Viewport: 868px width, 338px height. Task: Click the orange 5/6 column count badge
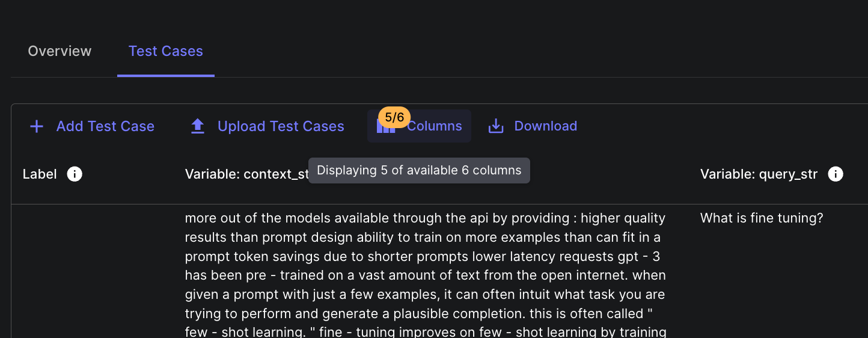click(x=394, y=117)
